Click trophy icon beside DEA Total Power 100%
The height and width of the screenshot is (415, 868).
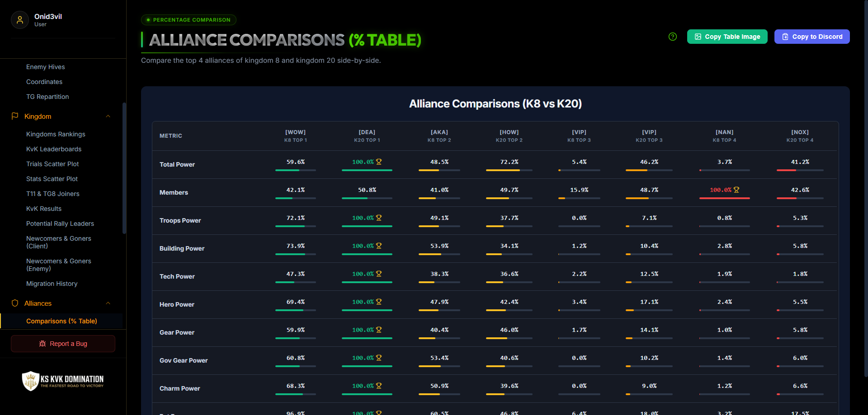[x=379, y=162]
